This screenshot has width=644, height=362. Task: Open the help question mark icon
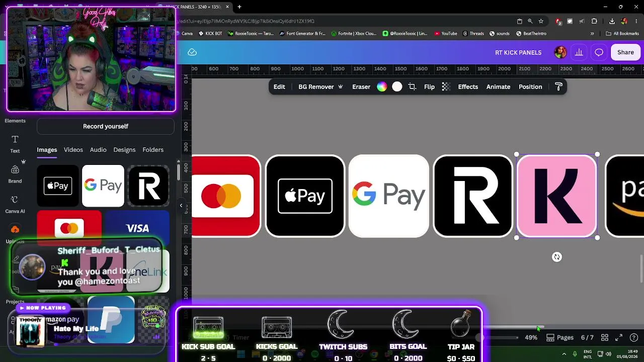pos(634,337)
